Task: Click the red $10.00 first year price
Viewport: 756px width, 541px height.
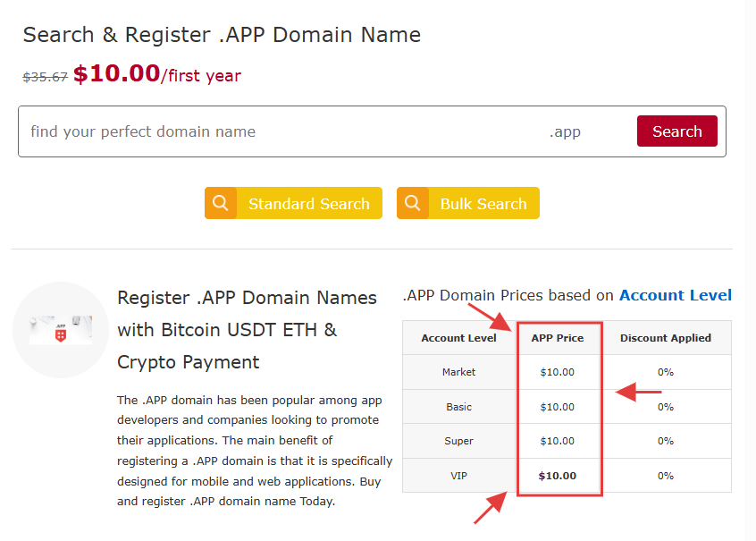Action: click(116, 73)
